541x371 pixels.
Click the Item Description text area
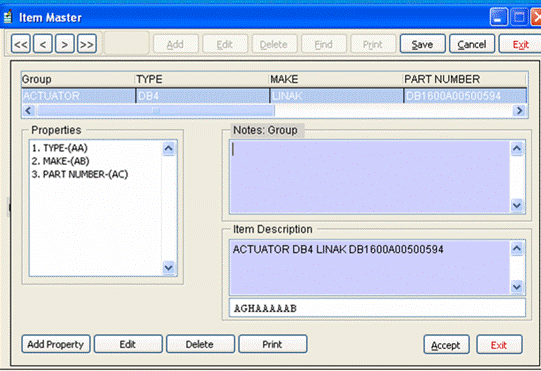[x=370, y=267]
